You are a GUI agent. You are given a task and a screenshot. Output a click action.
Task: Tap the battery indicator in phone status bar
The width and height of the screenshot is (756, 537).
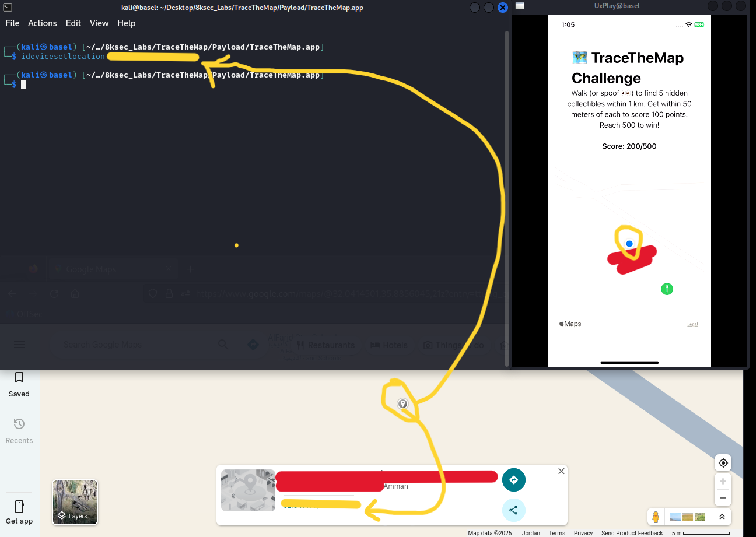pos(699,25)
